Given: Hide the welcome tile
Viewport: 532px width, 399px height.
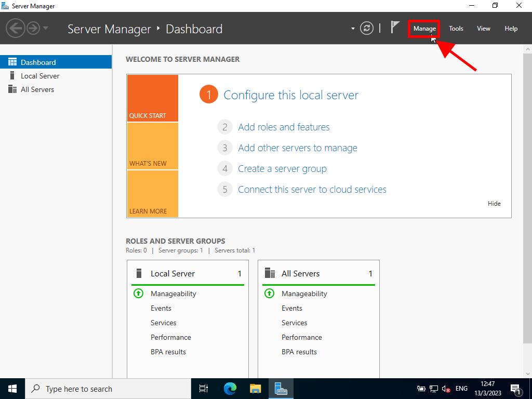Looking at the screenshot, I should [494, 204].
